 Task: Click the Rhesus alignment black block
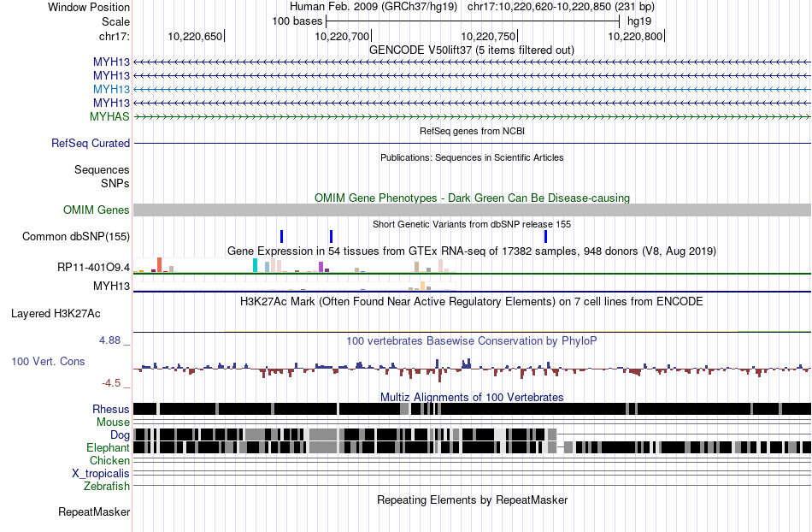point(472,409)
